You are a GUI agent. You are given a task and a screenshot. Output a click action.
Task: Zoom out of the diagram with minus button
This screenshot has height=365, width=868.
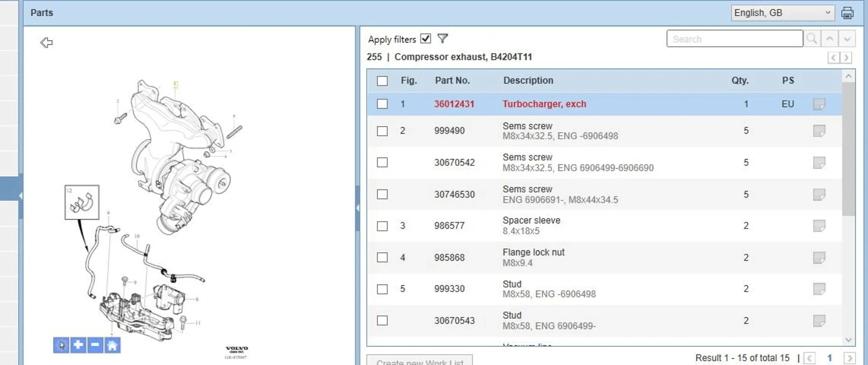(x=95, y=345)
